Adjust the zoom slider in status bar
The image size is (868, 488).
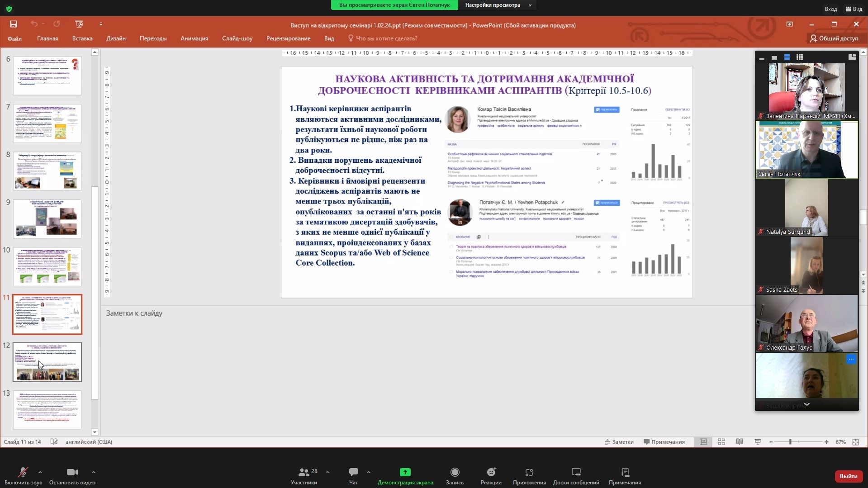tap(790, 442)
